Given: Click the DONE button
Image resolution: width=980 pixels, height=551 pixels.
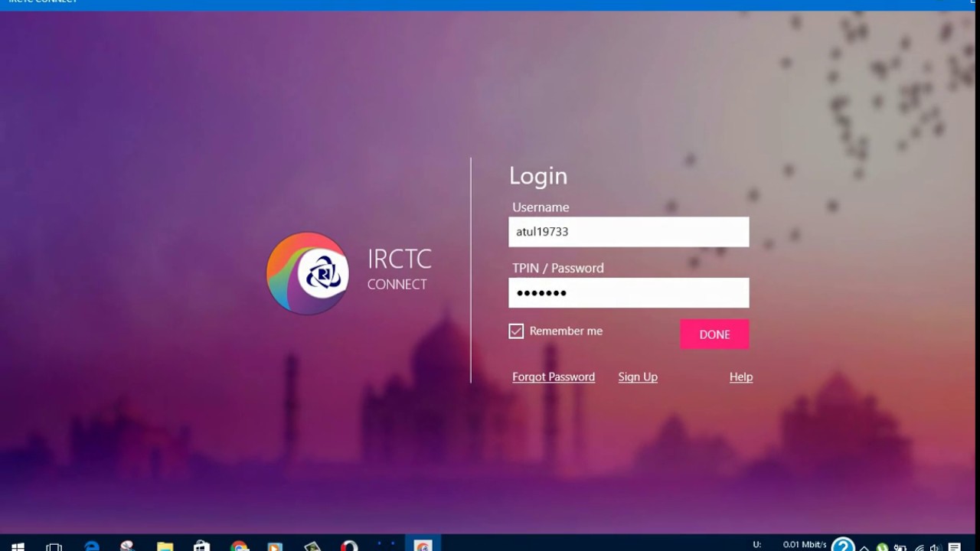Looking at the screenshot, I should click(x=714, y=334).
